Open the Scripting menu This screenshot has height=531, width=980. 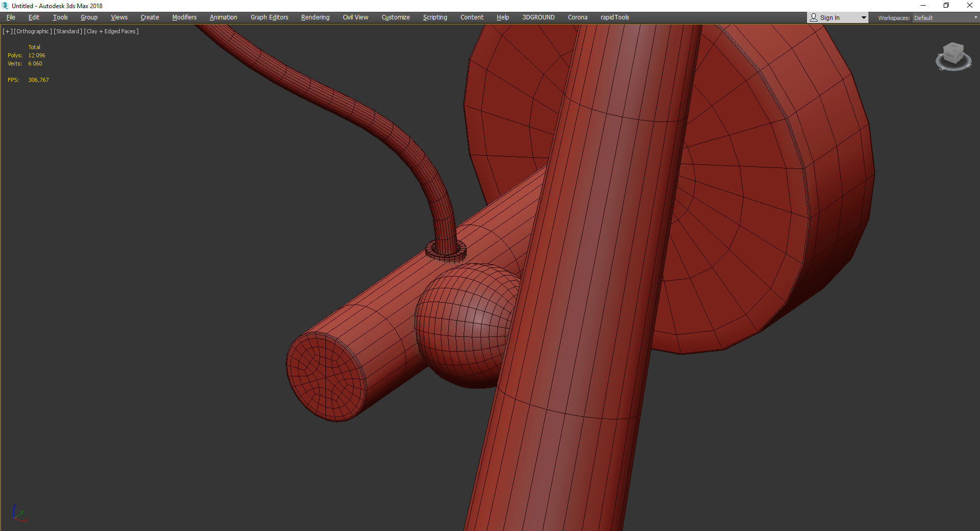(435, 17)
